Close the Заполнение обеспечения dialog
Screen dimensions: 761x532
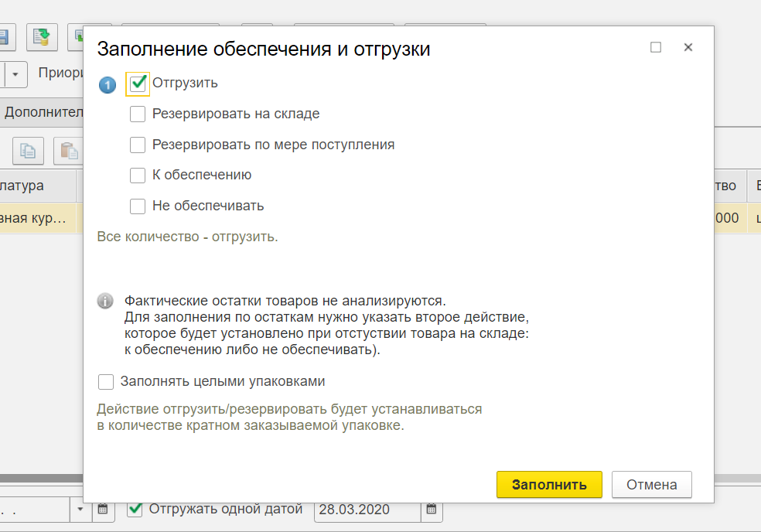click(x=688, y=48)
